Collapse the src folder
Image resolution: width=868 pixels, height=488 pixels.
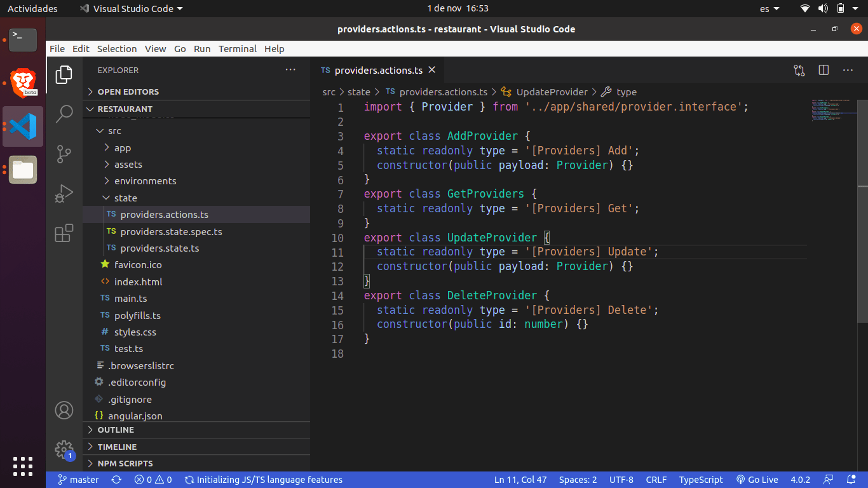coord(196,131)
